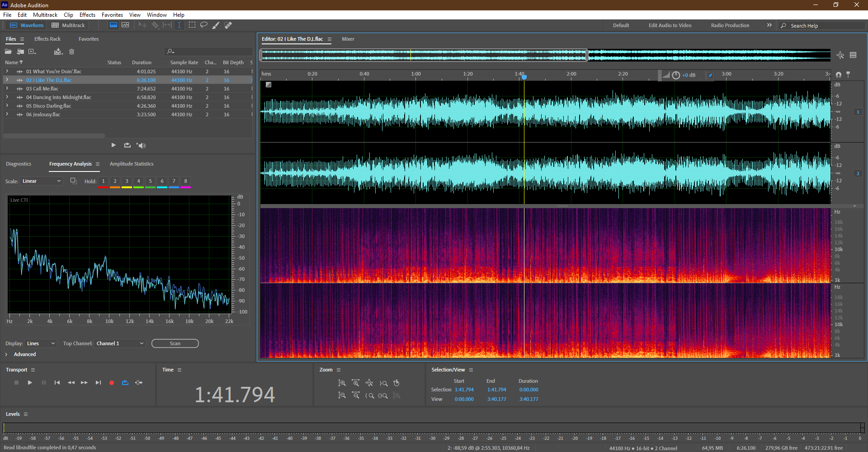Screen dimensions: 868x452
Task: Click the Files panel preview Play button
Action: (113, 145)
